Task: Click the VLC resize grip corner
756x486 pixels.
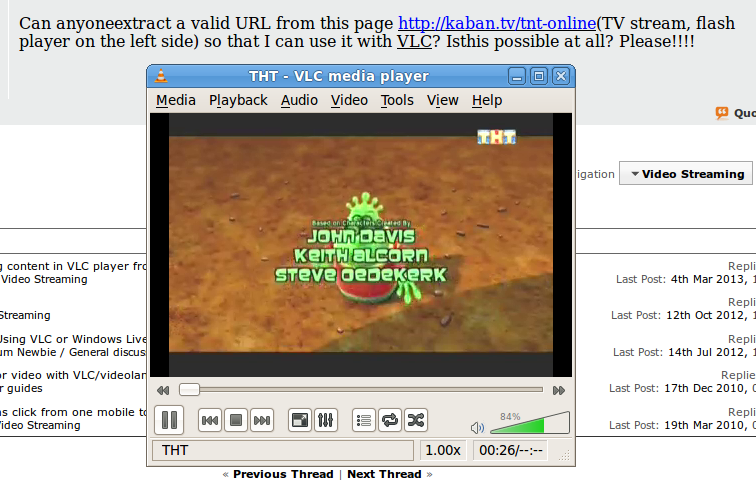Action: click(x=564, y=455)
